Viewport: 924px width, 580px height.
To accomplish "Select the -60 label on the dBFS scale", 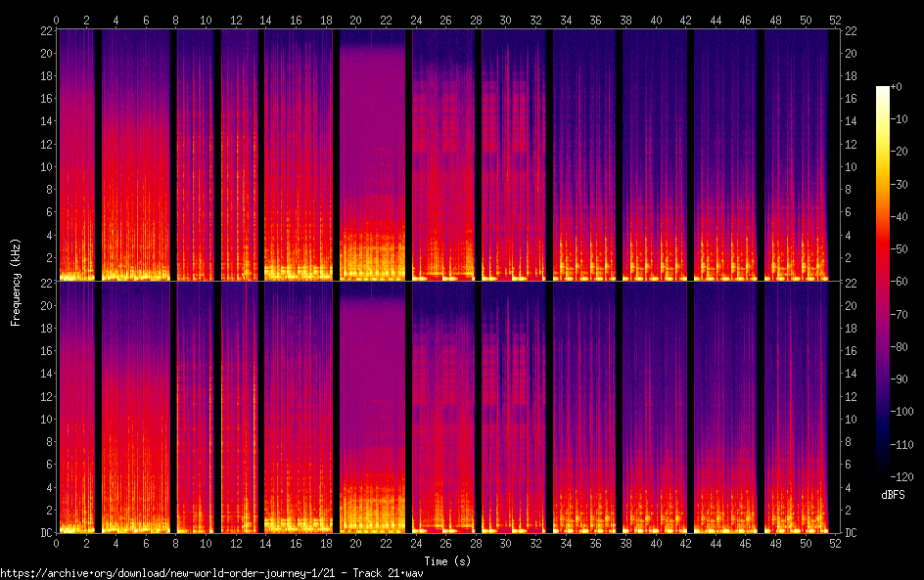I will (906, 281).
